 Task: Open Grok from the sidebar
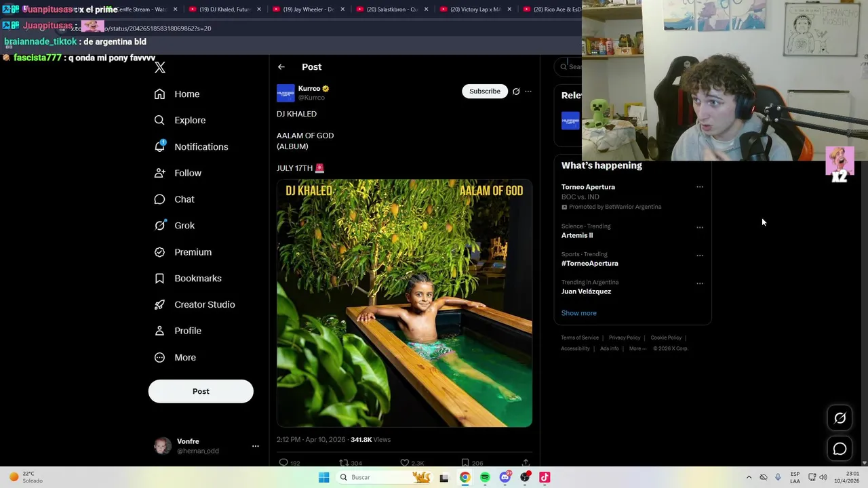point(174,226)
